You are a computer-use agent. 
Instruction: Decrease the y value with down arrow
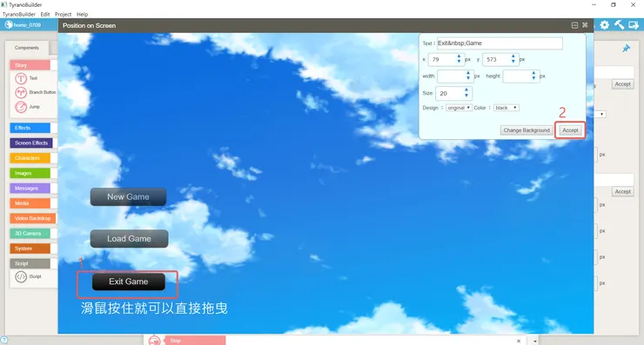tap(513, 62)
